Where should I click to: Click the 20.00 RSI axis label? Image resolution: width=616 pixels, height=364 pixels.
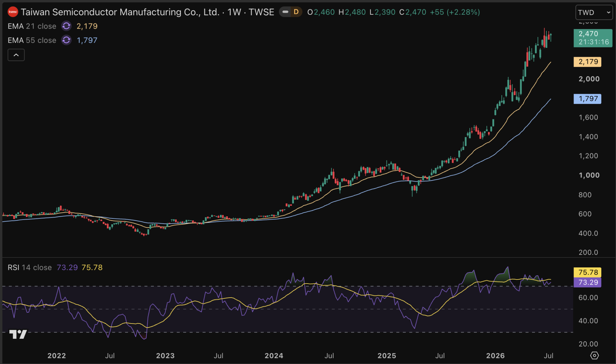click(589, 344)
